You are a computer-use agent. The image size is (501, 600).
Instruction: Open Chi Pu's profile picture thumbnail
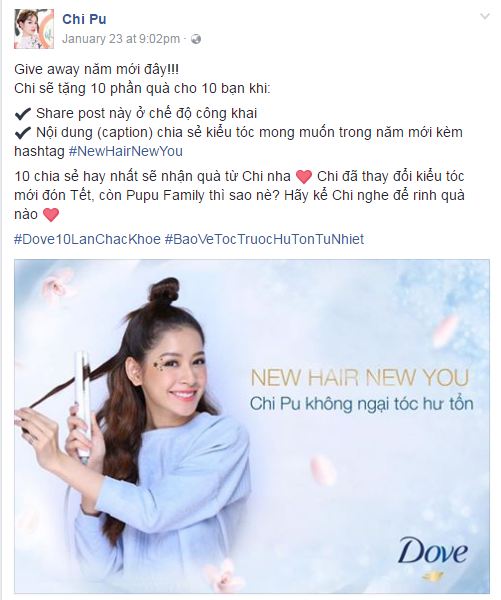tap(34, 29)
